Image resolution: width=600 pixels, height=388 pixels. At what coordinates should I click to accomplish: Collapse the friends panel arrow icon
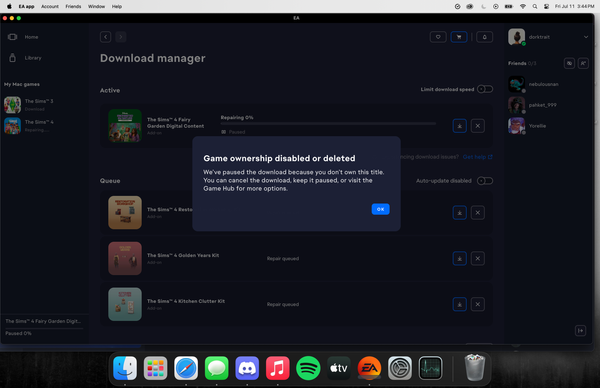(x=580, y=331)
